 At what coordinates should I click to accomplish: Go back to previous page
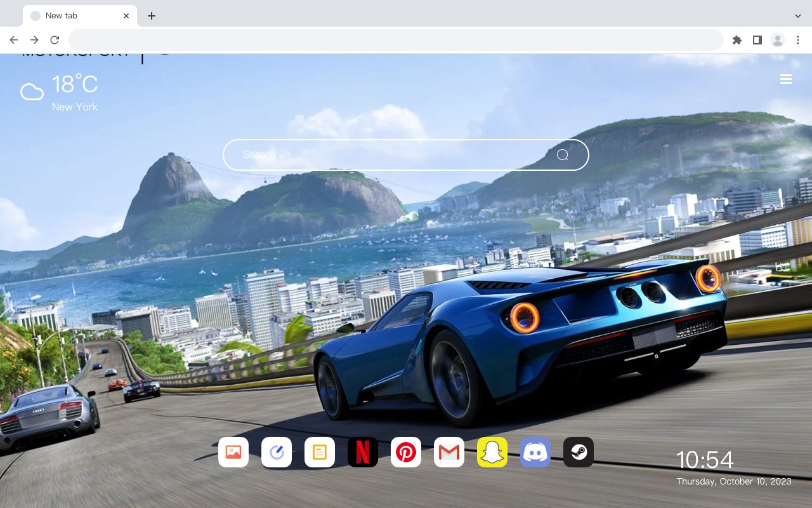pyautogui.click(x=14, y=40)
